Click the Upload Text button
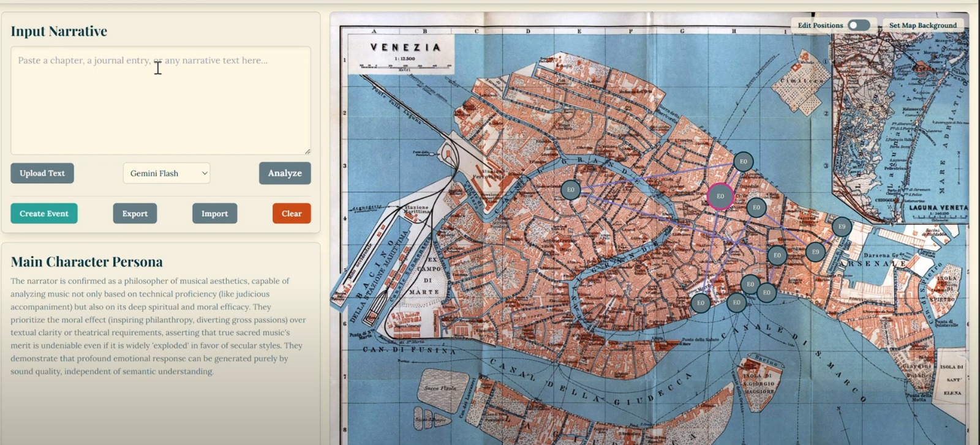The image size is (980, 445). 42,173
